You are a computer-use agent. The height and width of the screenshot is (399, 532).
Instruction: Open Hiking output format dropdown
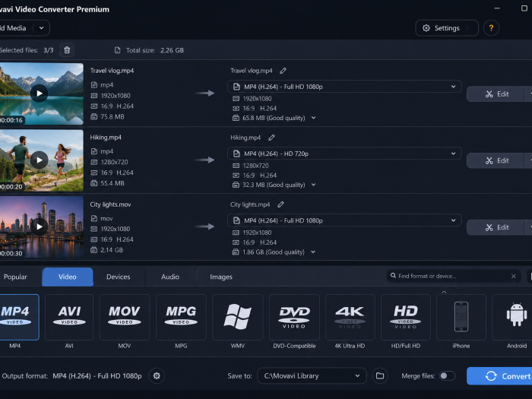coord(344,154)
